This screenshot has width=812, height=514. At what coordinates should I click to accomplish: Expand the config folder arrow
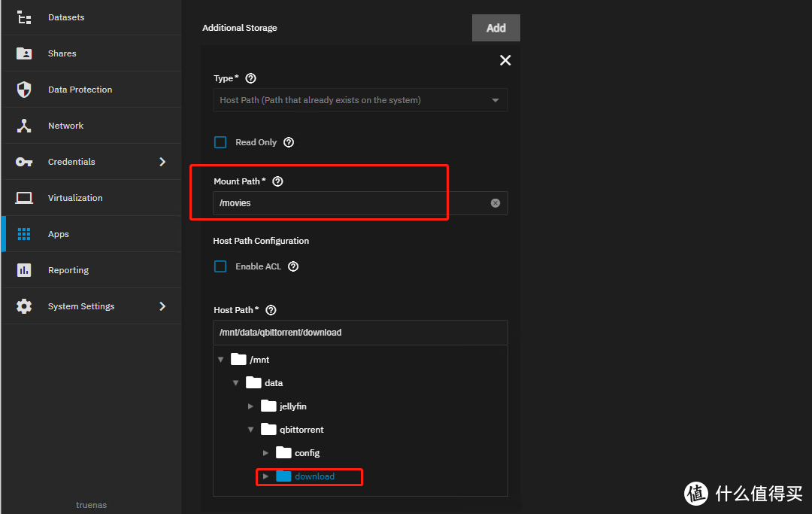(x=266, y=453)
